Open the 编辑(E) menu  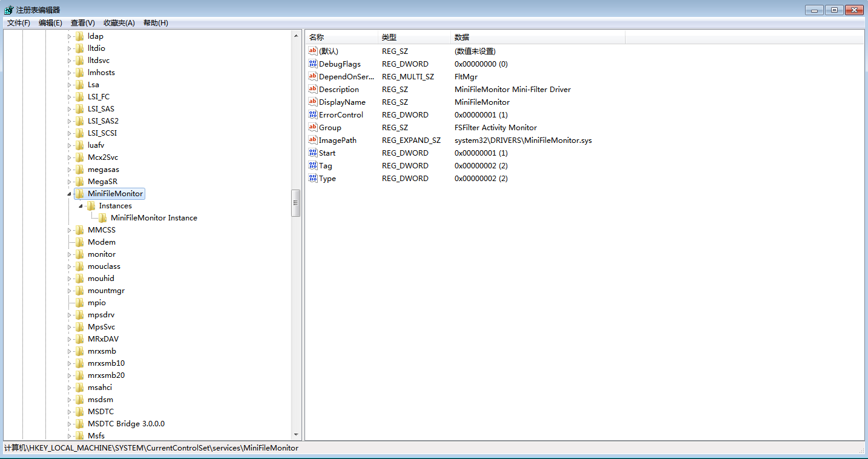point(50,23)
